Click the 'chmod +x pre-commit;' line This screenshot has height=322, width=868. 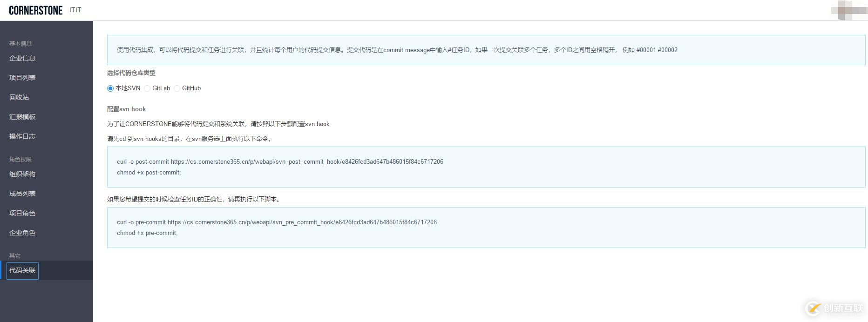147,233
